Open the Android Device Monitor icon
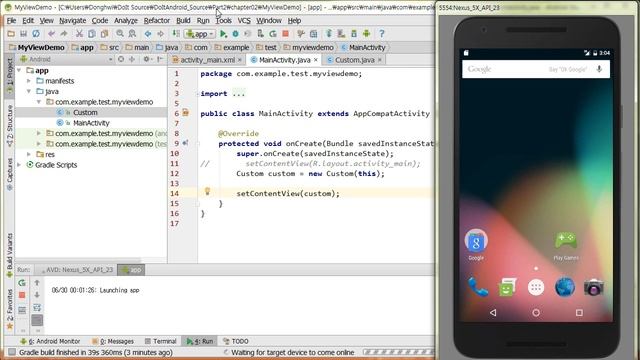640x360 pixels. point(367,34)
